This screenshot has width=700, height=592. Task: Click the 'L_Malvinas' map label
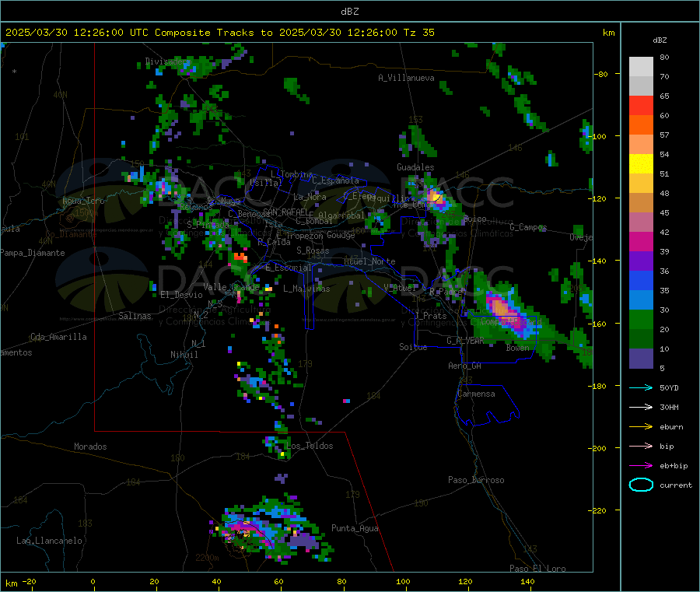(x=306, y=289)
